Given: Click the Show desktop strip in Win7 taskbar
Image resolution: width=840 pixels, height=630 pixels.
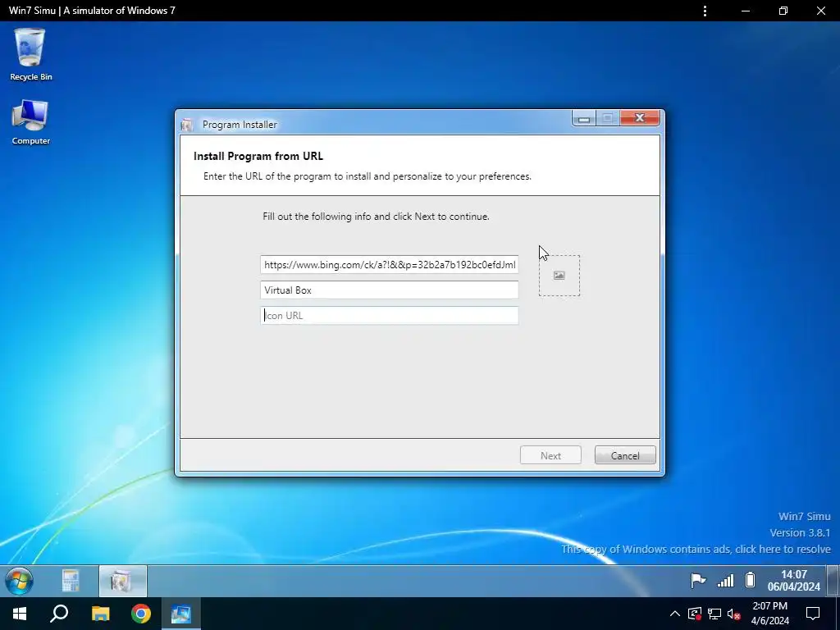Looking at the screenshot, I should click(x=833, y=581).
